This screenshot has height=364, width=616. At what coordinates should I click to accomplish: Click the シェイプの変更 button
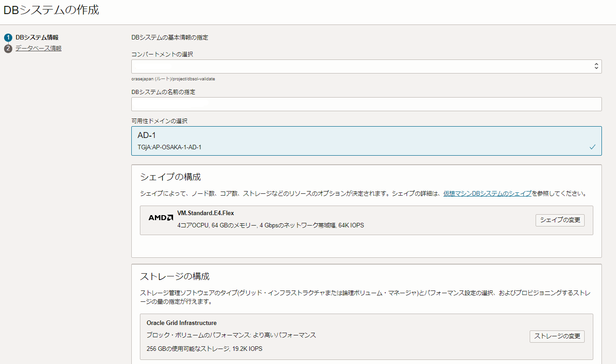click(x=560, y=220)
